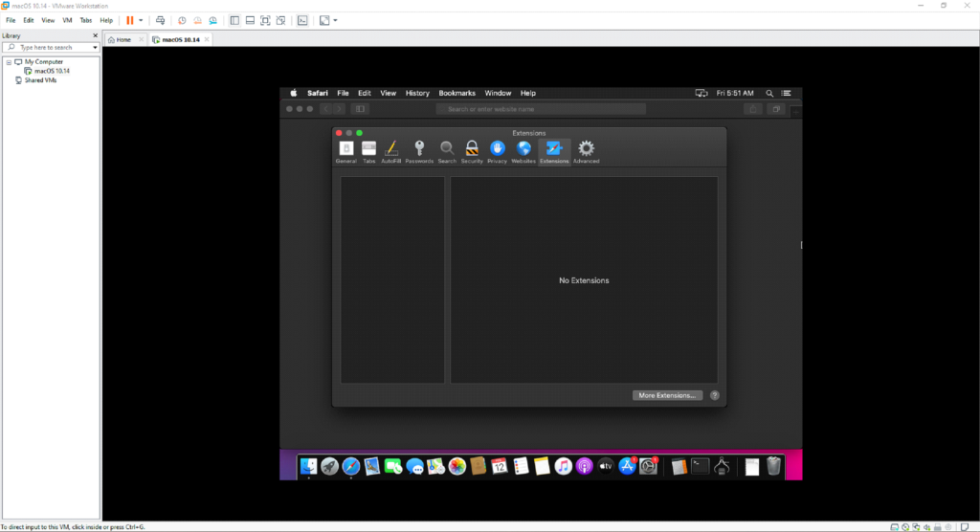Toggle the Safari sidebar button
Viewport: 980px width, 532px height.
(x=362, y=109)
